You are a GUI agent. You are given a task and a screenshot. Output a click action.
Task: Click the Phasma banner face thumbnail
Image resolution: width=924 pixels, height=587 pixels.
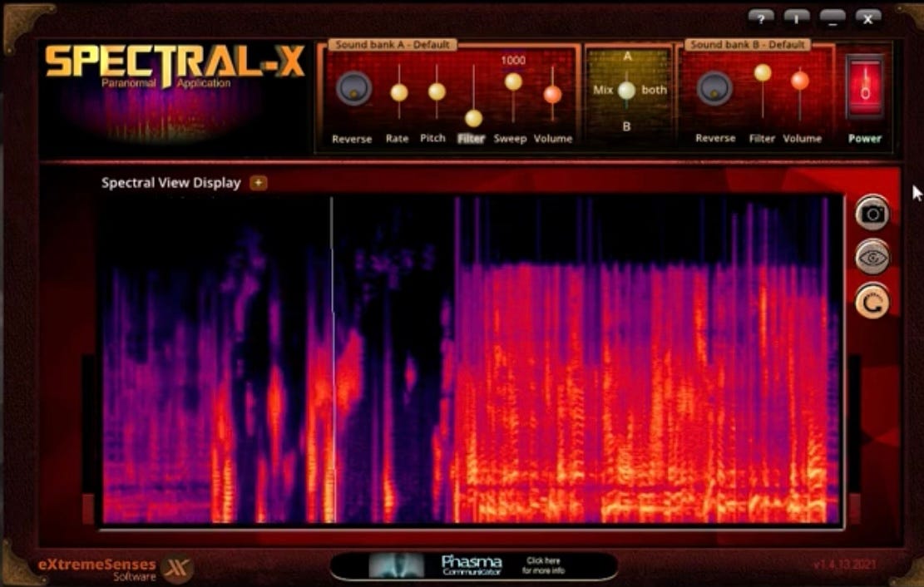tap(396, 565)
